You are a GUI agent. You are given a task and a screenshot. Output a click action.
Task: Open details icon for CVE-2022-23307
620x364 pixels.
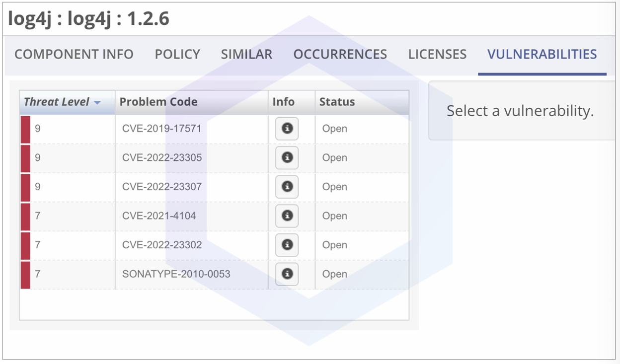coord(287,187)
